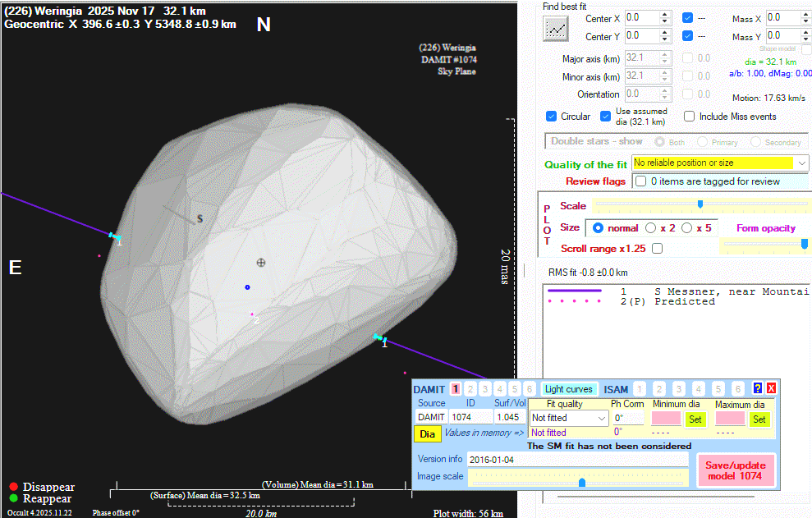This screenshot has height=518, width=812.
Task: Increase Center X with spinner up arrow
Action: [665, 14]
